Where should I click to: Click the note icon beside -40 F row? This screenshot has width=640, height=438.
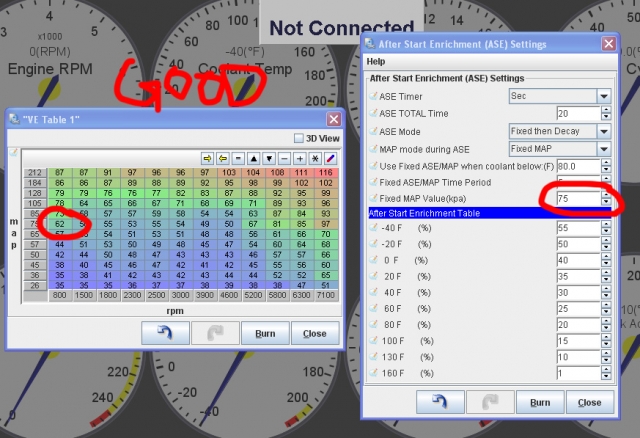[x=373, y=228]
